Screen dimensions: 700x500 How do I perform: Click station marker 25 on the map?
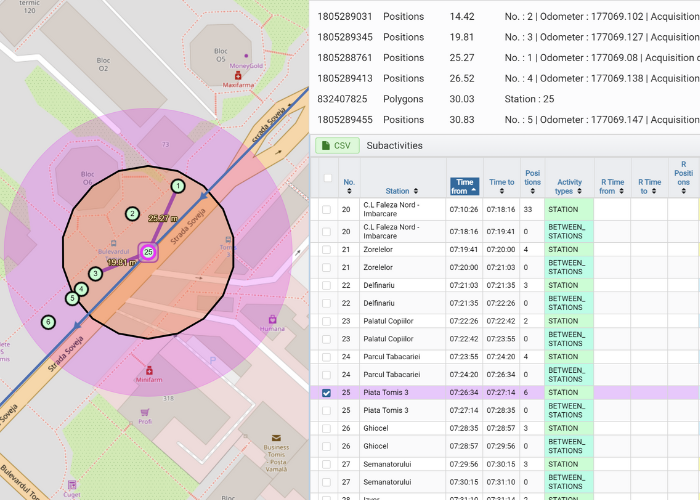[x=148, y=252]
